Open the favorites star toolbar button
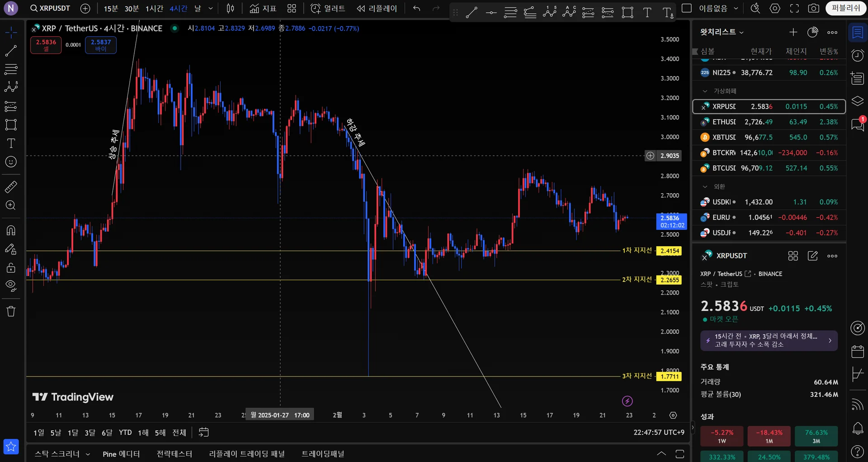The width and height of the screenshot is (868, 462). [x=11, y=447]
